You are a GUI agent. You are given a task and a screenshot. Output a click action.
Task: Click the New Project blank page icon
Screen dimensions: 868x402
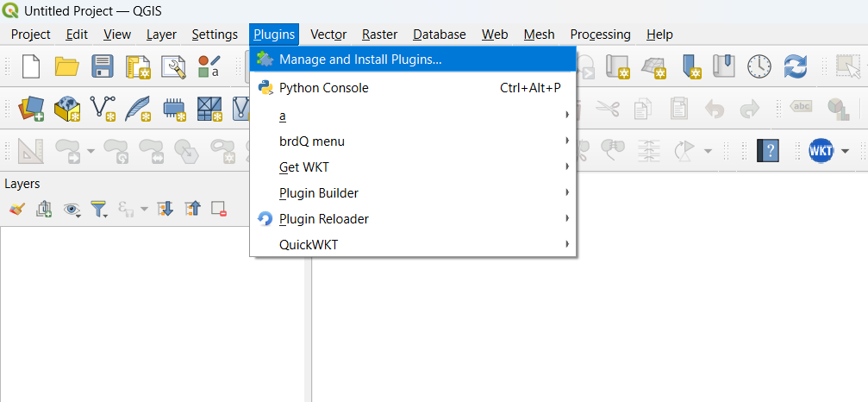tap(31, 66)
